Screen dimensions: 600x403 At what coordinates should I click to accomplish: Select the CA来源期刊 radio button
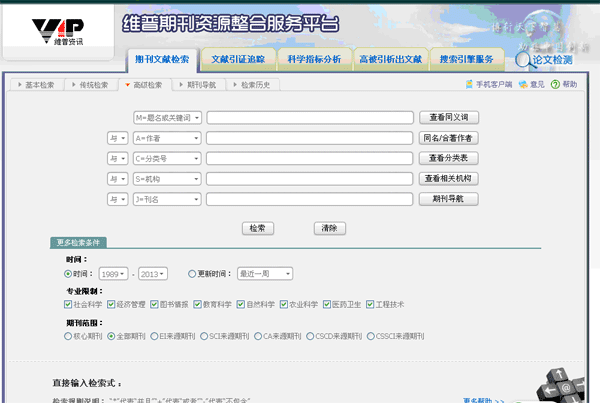[258, 336]
